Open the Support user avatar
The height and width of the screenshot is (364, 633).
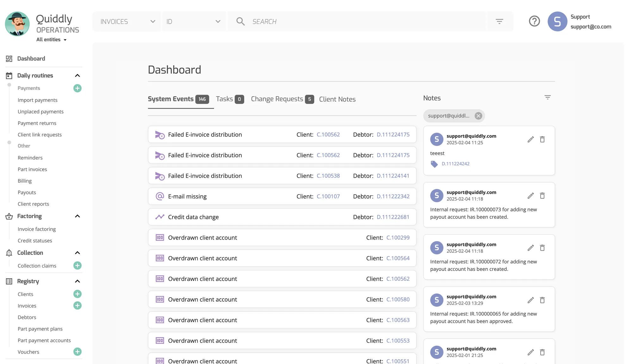click(x=557, y=22)
